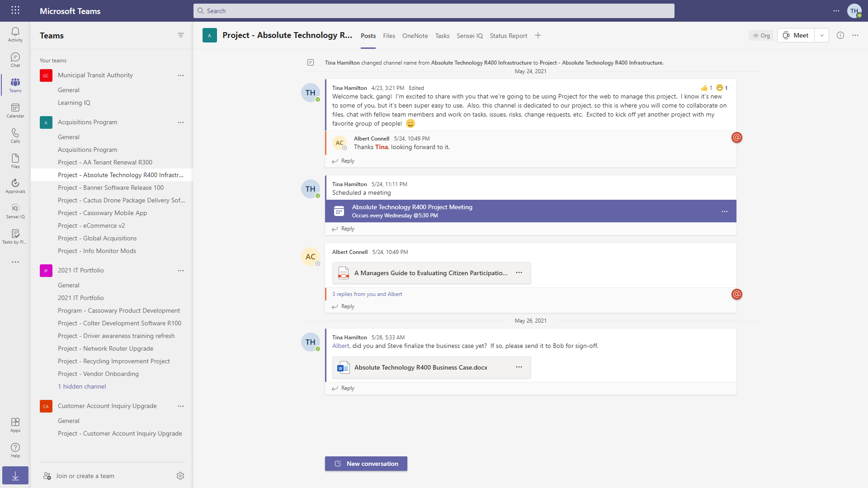Open Files in the left rail
This screenshot has height=488, width=868.
point(15,161)
